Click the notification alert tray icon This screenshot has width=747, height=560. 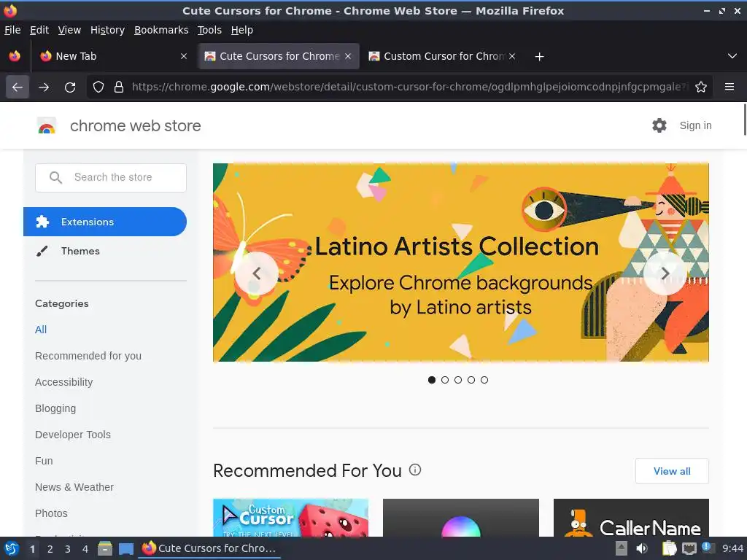(x=707, y=548)
